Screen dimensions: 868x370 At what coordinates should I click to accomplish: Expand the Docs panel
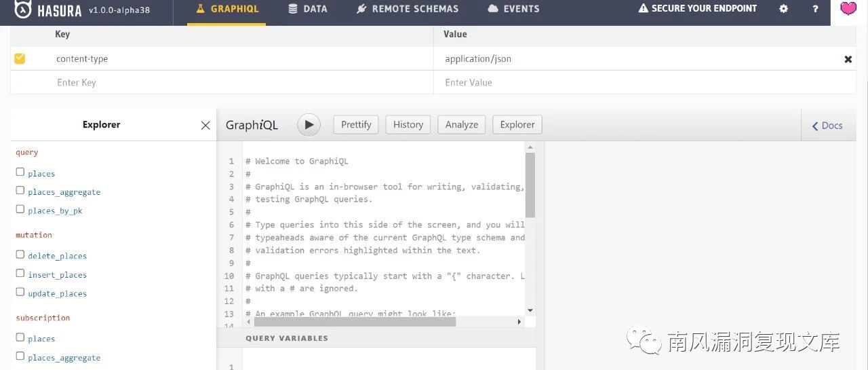click(827, 126)
